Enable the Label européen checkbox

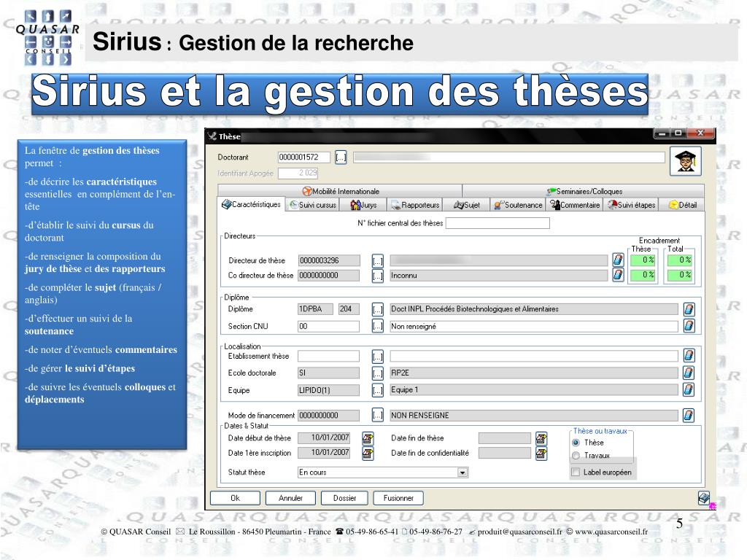coord(576,472)
